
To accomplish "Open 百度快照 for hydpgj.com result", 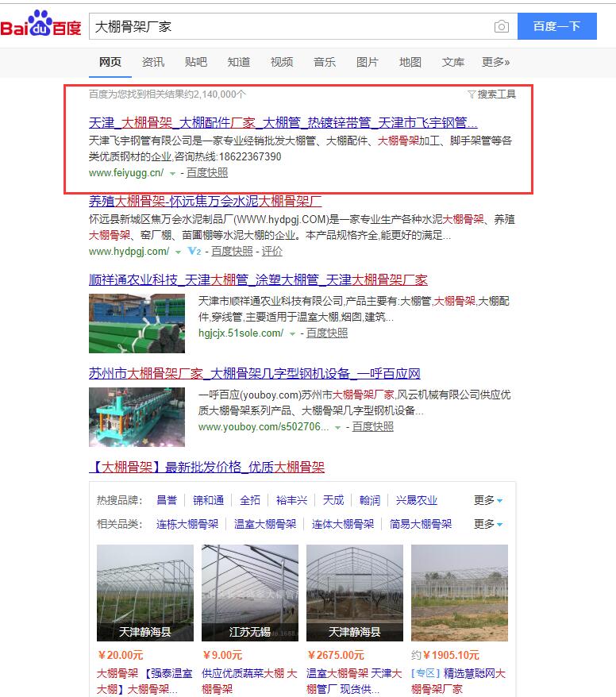I will pyautogui.click(x=232, y=251).
